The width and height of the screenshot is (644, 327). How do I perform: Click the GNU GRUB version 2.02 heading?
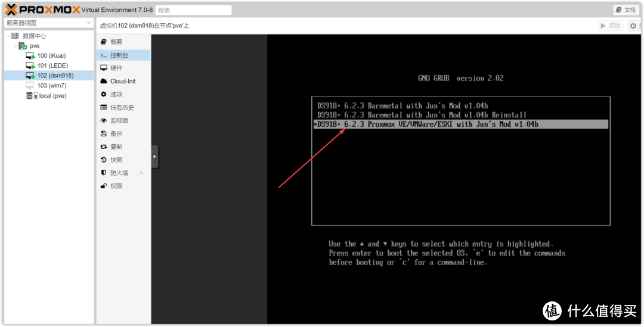pyautogui.click(x=460, y=78)
